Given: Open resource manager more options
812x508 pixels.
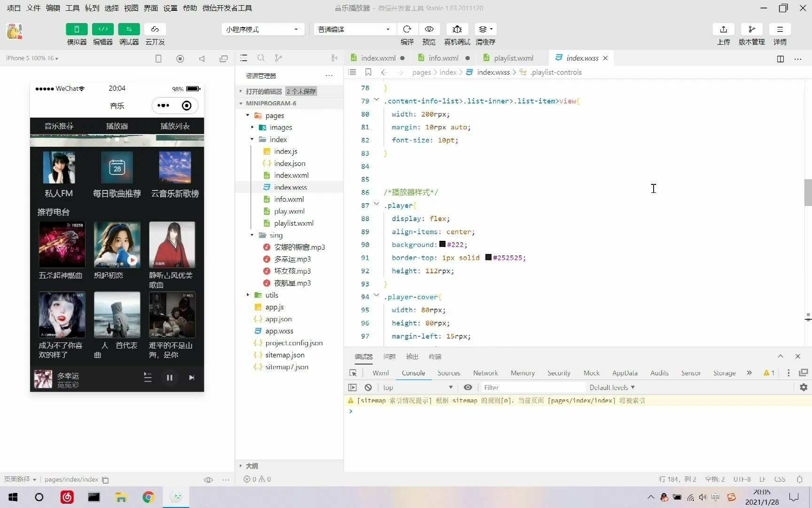Looking at the screenshot, I should point(329,75).
